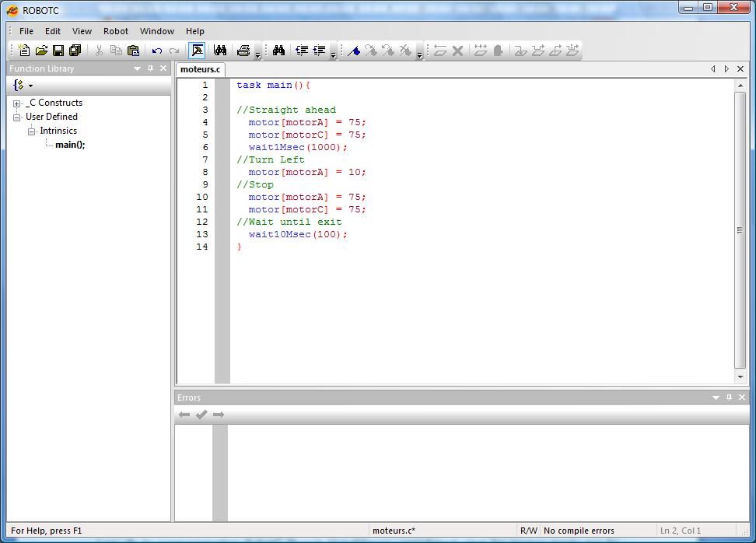Click the Undo arrow icon

pyautogui.click(x=157, y=51)
